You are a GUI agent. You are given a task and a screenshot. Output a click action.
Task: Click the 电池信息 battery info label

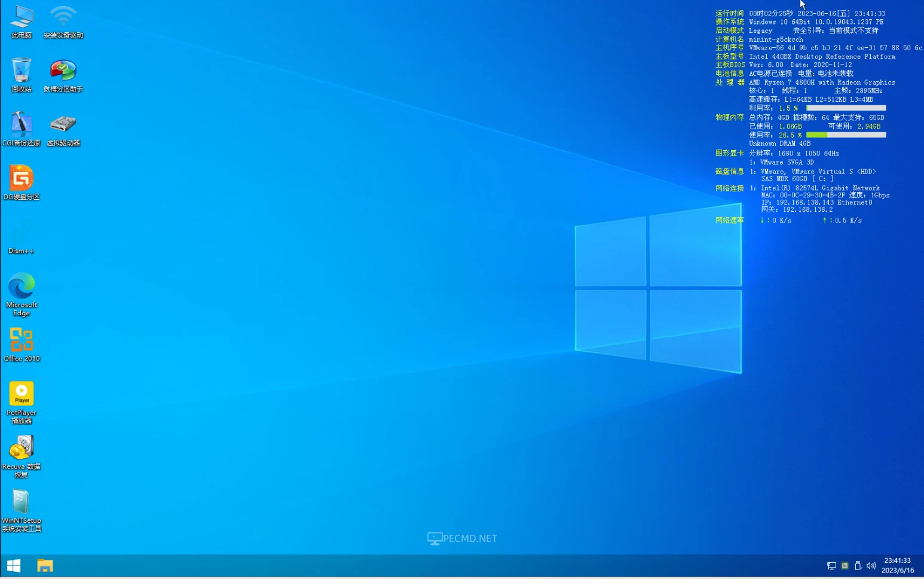(729, 73)
